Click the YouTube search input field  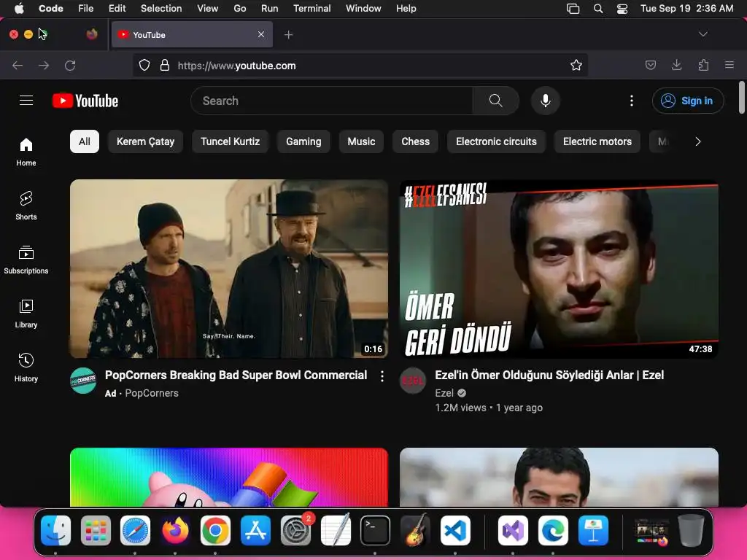click(332, 101)
